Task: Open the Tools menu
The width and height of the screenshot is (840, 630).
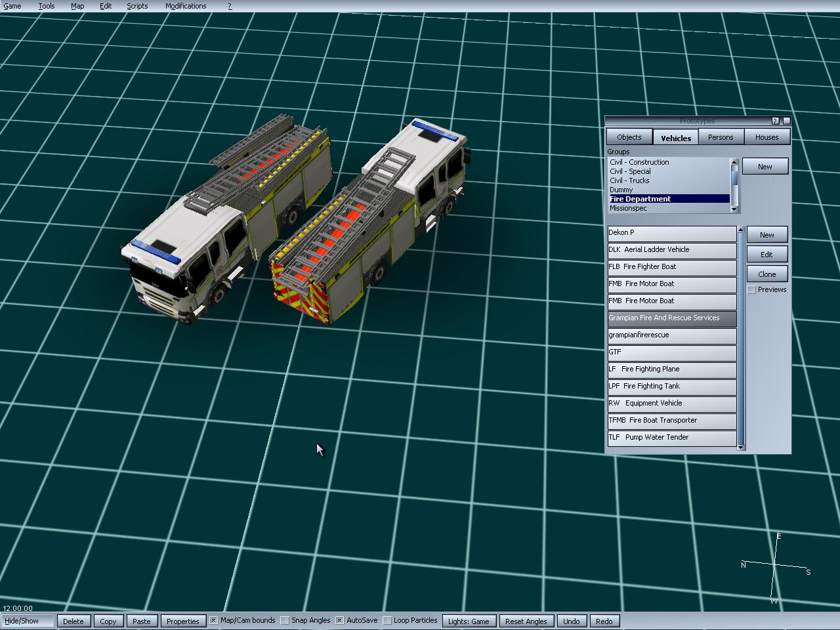Action: pyautogui.click(x=46, y=6)
